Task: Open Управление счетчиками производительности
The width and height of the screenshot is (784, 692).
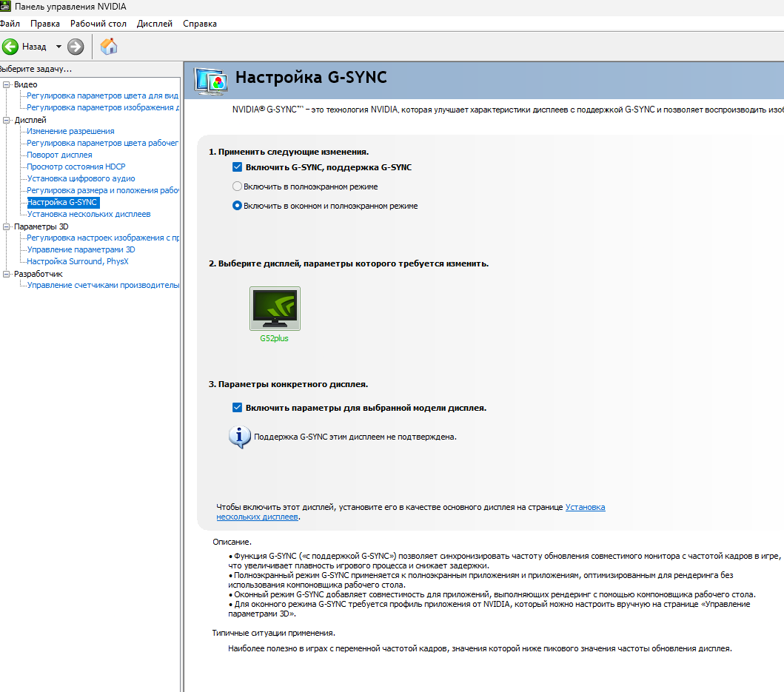Action: [102, 285]
